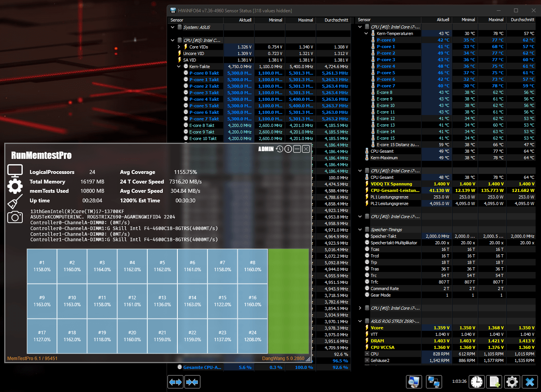Select the DRAM voltage row
Viewport: 541px width, 392px height.
pos(446,341)
